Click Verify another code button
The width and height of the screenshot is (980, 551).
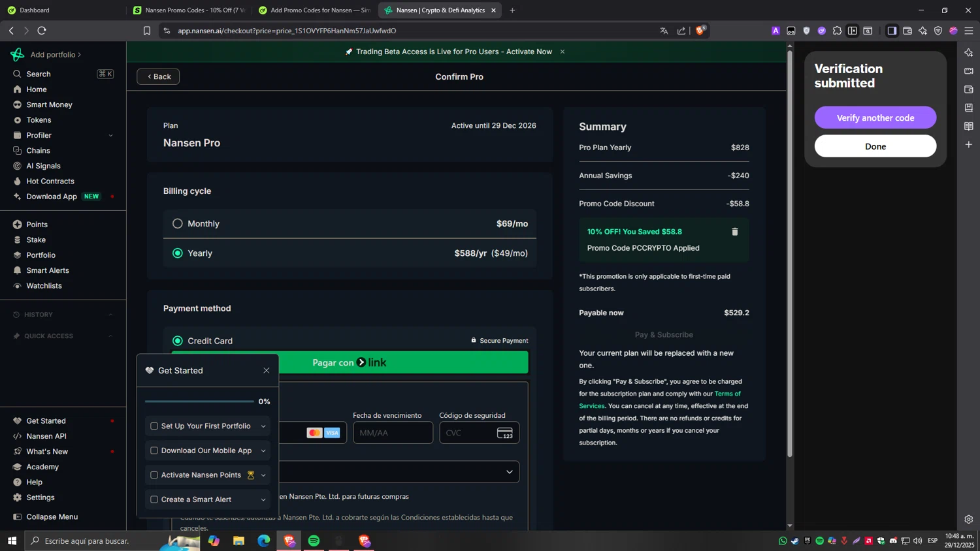pos(875,118)
